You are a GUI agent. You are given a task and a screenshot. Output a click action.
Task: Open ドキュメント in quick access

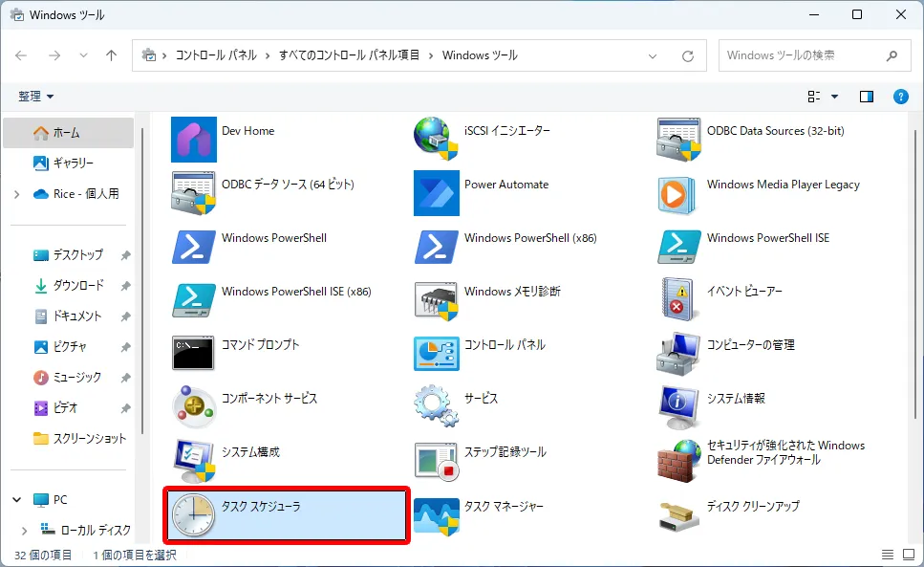coord(69,316)
